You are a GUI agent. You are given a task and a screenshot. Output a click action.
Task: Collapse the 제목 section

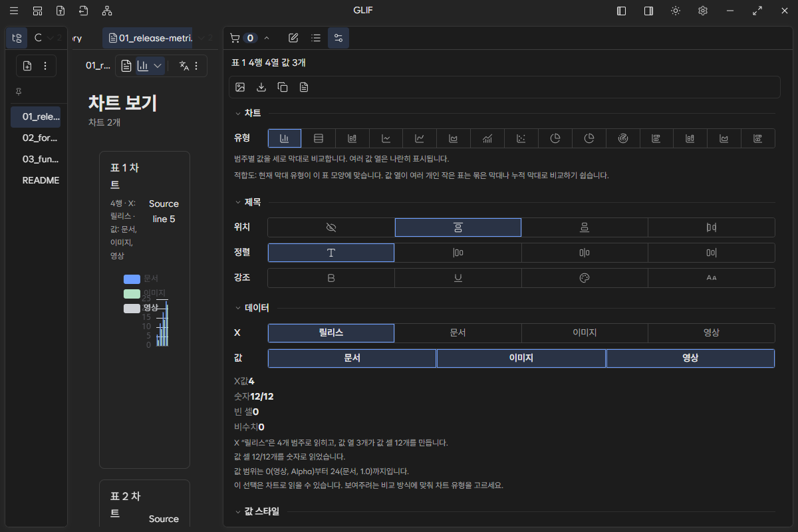pos(247,202)
